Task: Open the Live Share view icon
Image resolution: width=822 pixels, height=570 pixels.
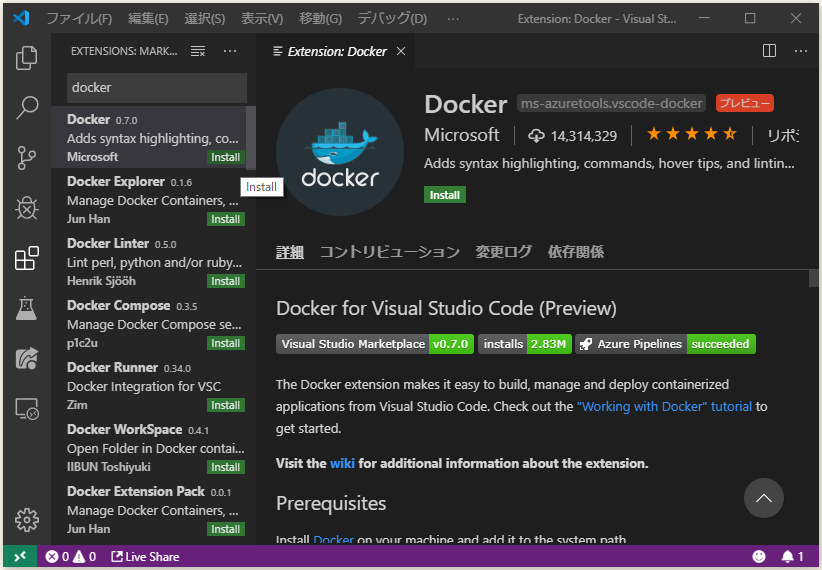Action: click(x=26, y=358)
